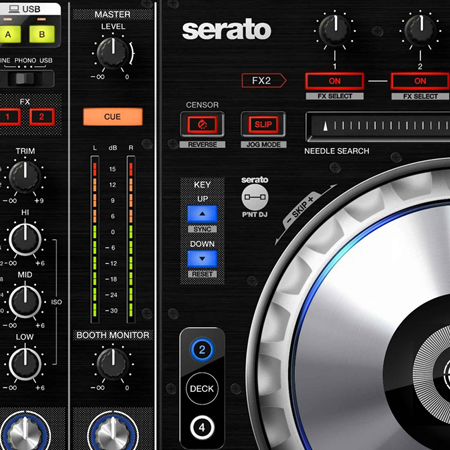Click the HI equalizer knob
The width and height of the screenshot is (450, 450).
coord(25,239)
